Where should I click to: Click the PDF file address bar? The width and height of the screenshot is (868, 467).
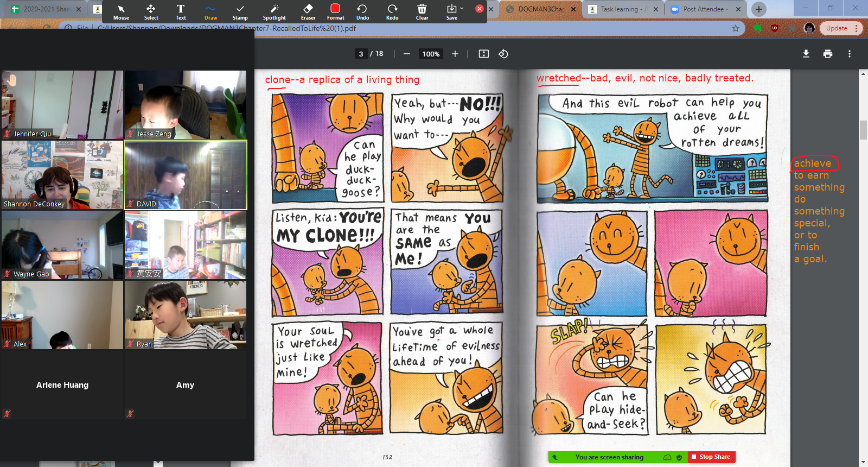point(401,28)
